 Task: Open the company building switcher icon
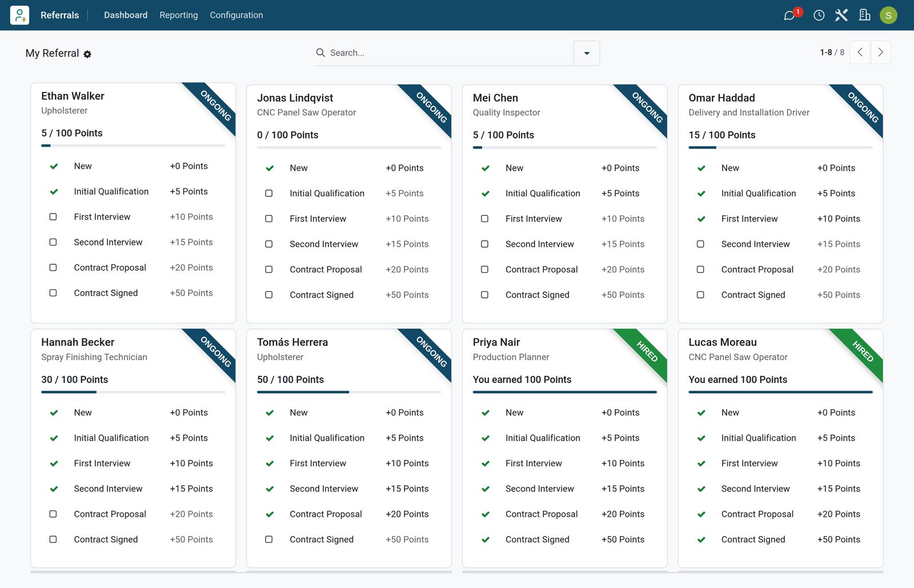coord(865,15)
